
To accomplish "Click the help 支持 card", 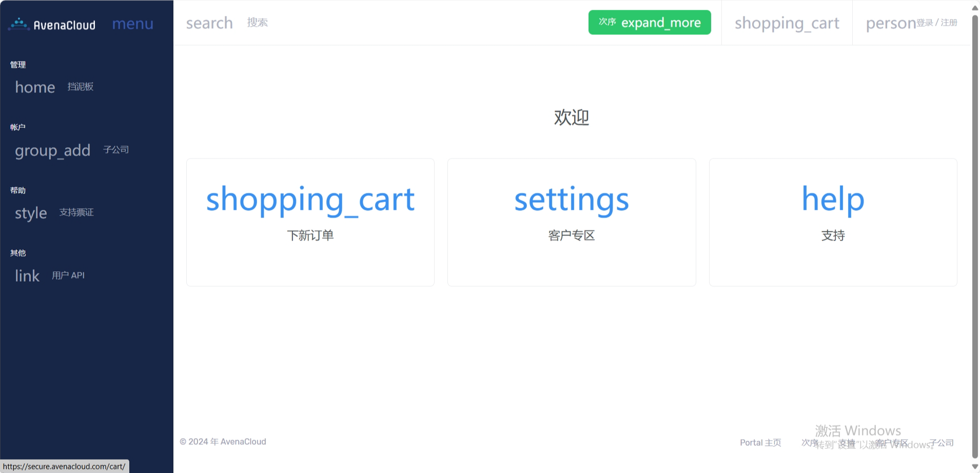I will click(x=833, y=222).
